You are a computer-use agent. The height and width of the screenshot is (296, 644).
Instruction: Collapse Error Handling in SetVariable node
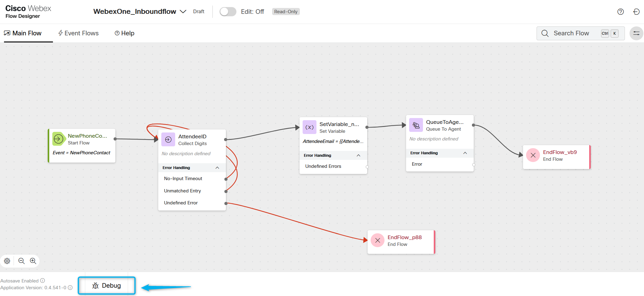[x=358, y=156]
